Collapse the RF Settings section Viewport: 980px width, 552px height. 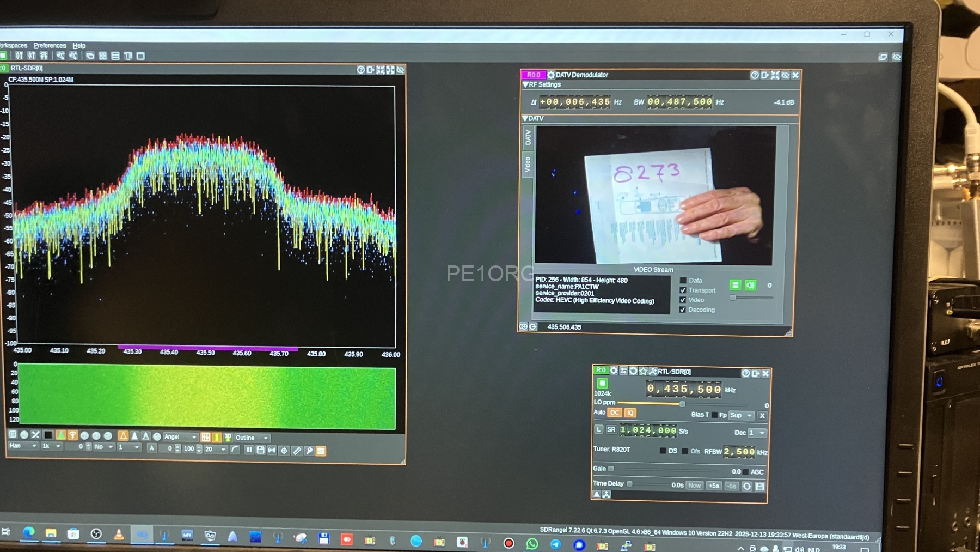pos(525,85)
